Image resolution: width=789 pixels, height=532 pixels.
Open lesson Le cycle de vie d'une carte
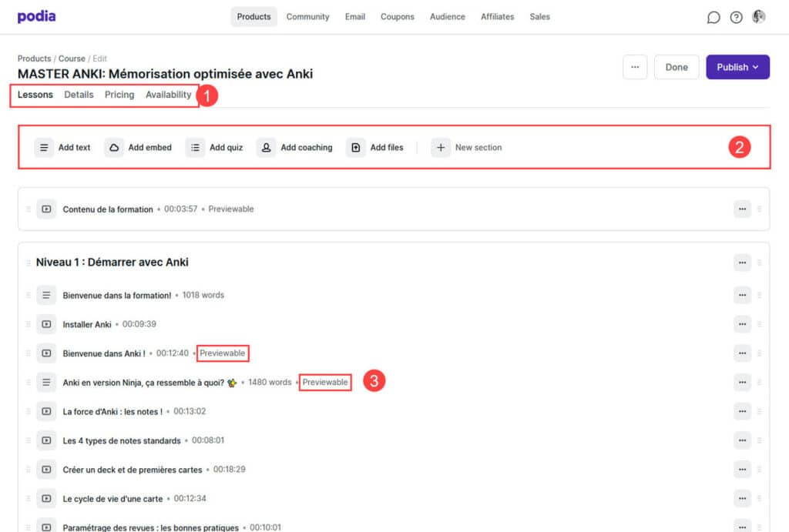click(x=112, y=499)
